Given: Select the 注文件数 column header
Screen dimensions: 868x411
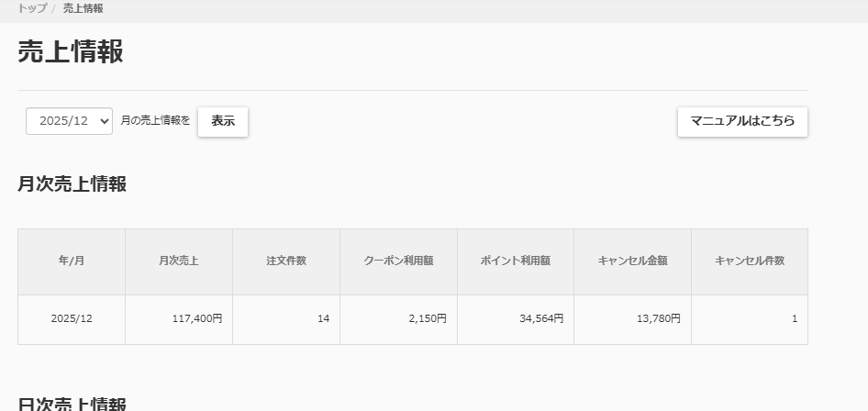Looking at the screenshot, I should (286, 261).
